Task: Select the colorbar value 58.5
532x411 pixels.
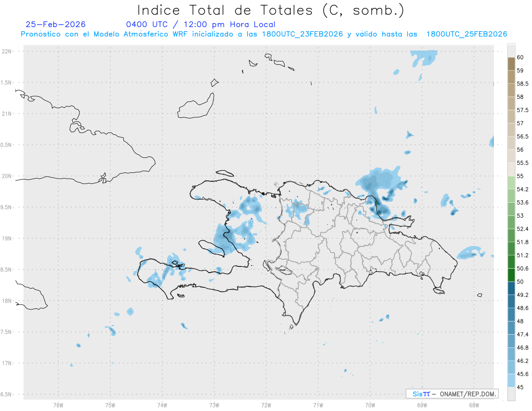Action: click(x=523, y=84)
